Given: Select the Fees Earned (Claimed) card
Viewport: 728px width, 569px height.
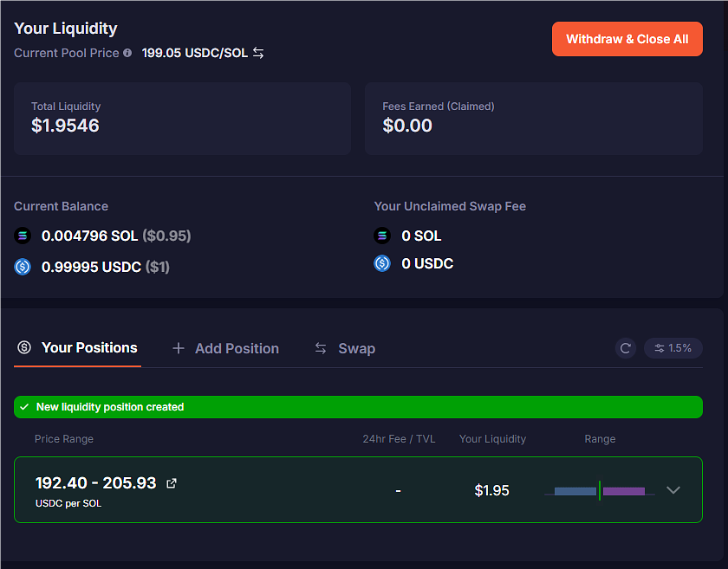Looking at the screenshot, I should 533,119.
